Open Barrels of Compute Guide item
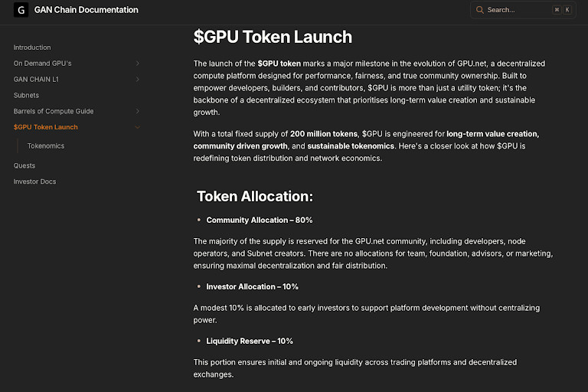 pyautogui.click(x=54, y=111)
